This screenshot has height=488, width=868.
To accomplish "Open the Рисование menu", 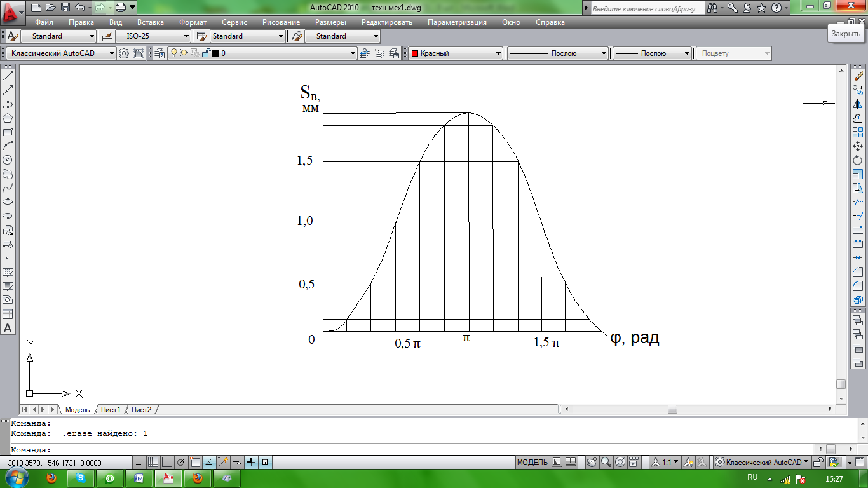I will tap(281, 22).
